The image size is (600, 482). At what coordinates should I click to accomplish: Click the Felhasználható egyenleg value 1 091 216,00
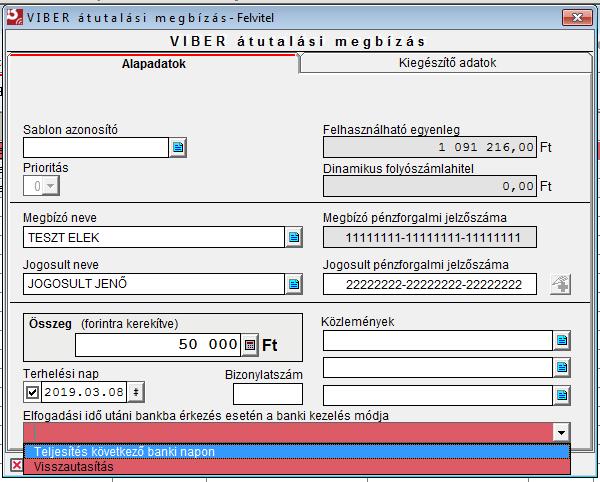pyautogui.click(x=430, y=147)
